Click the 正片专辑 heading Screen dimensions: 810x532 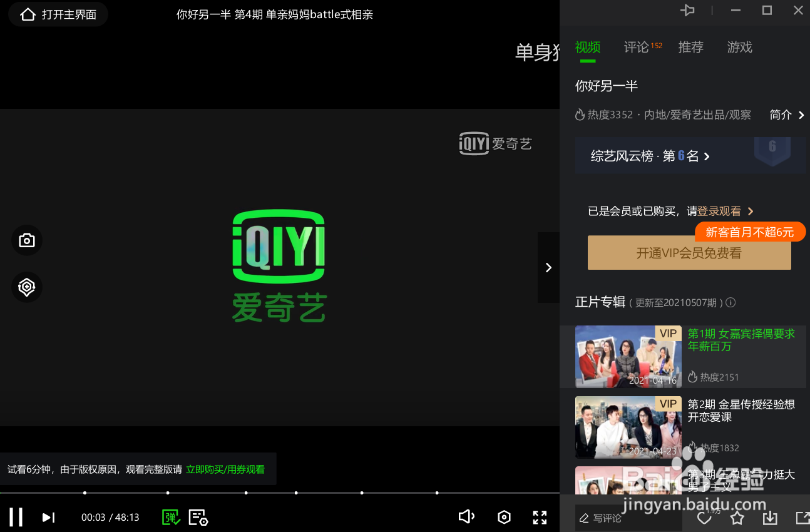[x=600, y=302]
